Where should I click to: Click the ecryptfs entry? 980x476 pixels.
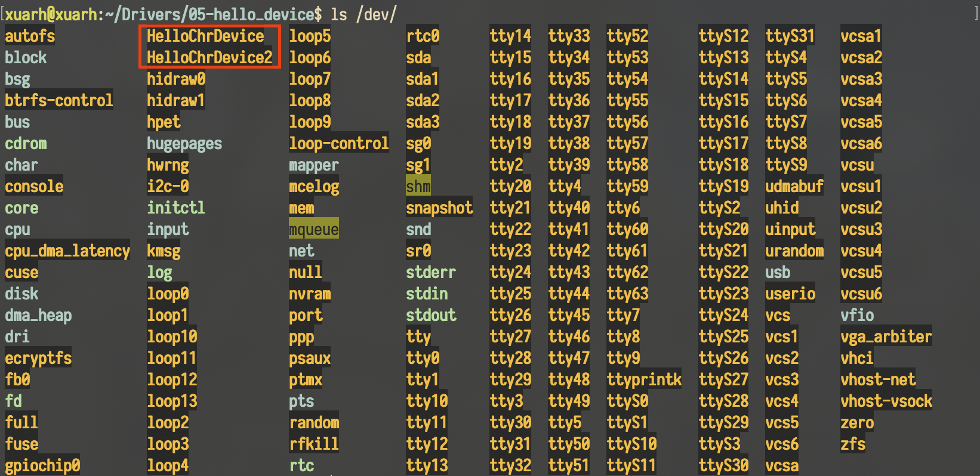[x=38, y=358]
